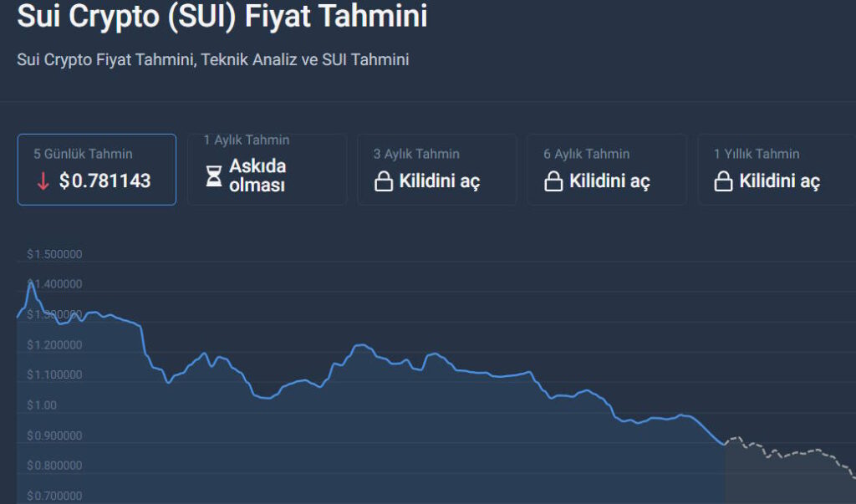856x504 pixels.
Task: Click the dashed forecast line segment
Action: tap(790, 453)
